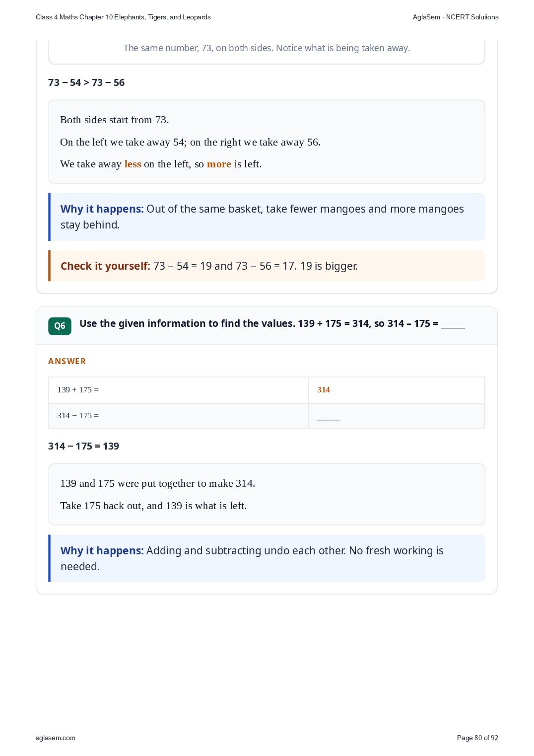Image resolution: width=534 pixels, height=756 pixels.
Task: Click the bold '314 − 175 = 139' line
Action: click(83, 446)
